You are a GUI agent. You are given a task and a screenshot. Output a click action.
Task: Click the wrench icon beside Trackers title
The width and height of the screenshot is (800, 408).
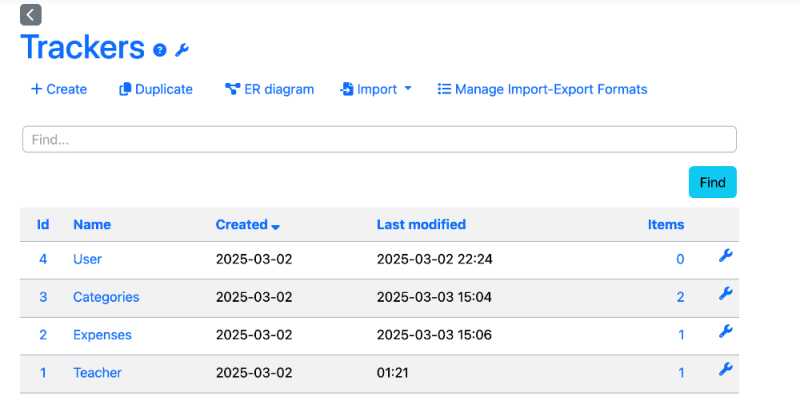pos(182,50)
